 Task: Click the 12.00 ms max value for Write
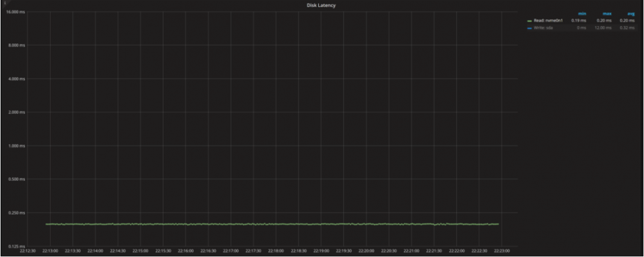coord(603,28)
